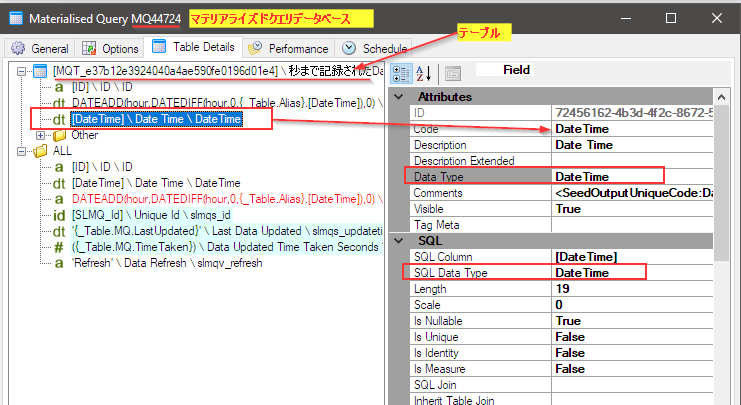Minimize the Materialised Query window
Screen dimensions: 741x405
pos(626,18)
